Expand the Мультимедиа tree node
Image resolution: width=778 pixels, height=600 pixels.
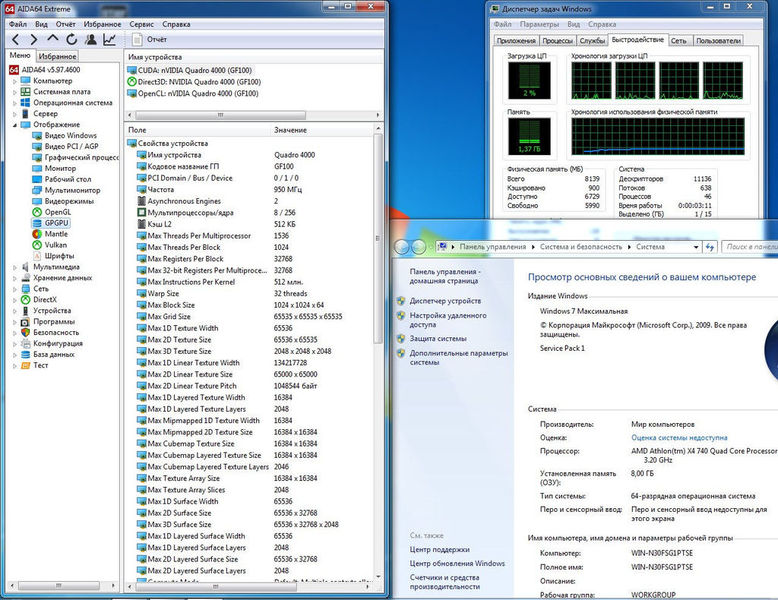[x=14, y=267]
